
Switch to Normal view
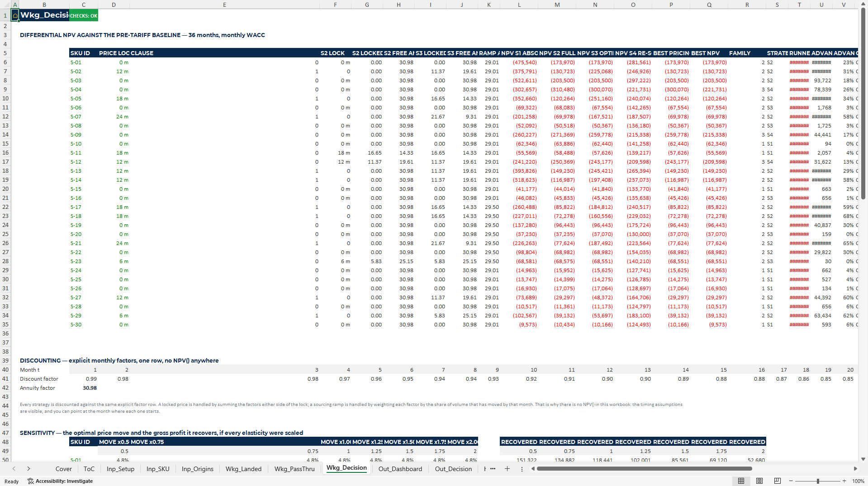tap(741, 481)
